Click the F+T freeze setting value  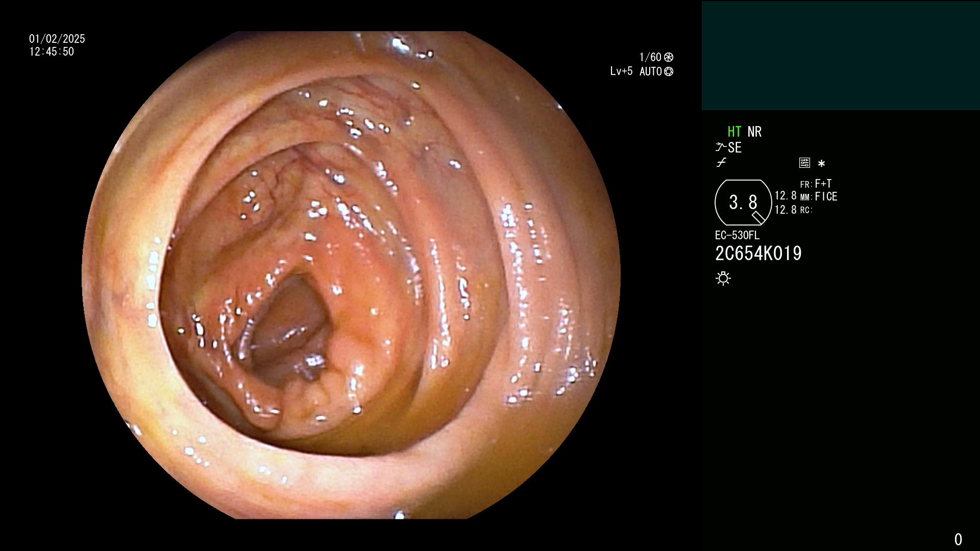tap(823, 184)
